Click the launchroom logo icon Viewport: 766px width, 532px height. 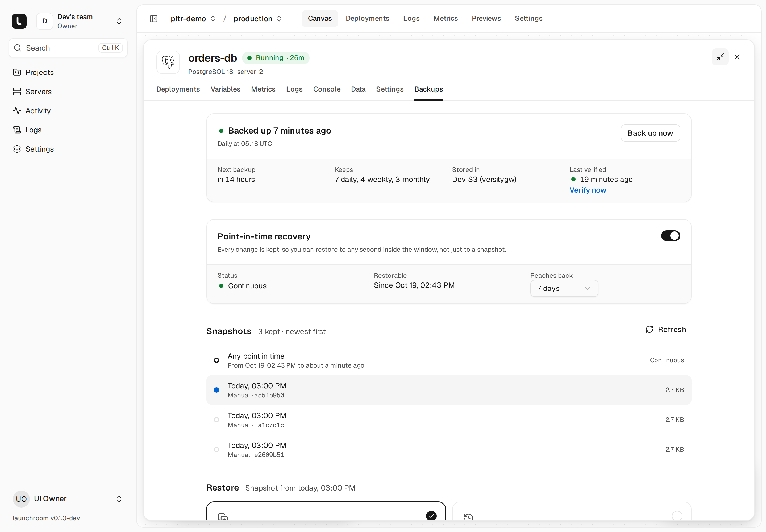[x=19, y=21]
